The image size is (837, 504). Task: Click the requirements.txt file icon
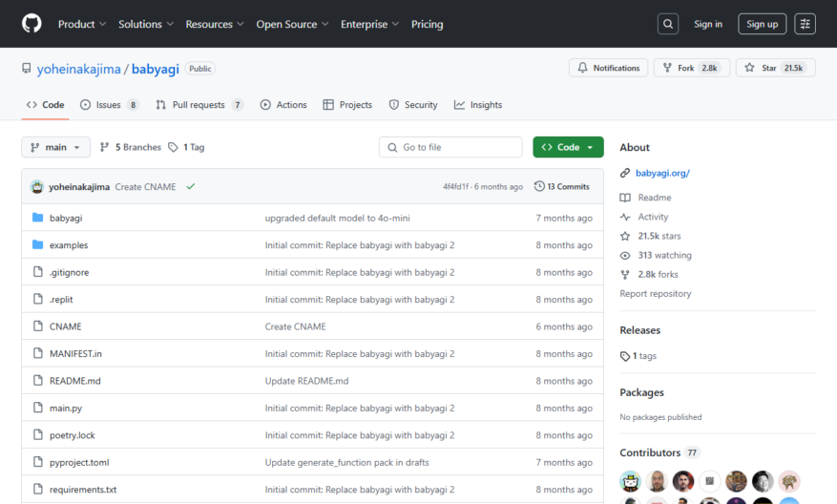pyautogui.click(x=37, y=489)
